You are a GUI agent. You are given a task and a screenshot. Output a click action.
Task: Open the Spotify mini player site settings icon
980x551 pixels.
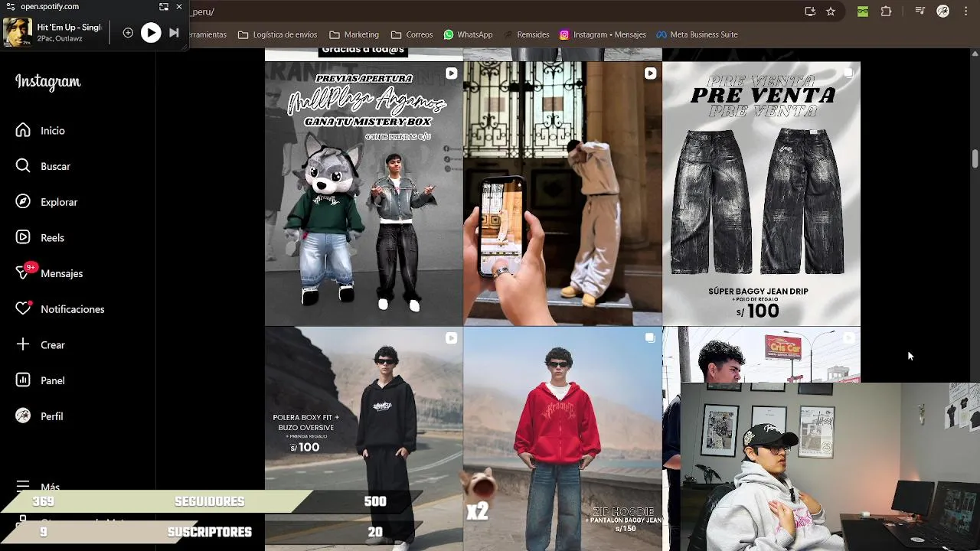click(x=10, y=6)
